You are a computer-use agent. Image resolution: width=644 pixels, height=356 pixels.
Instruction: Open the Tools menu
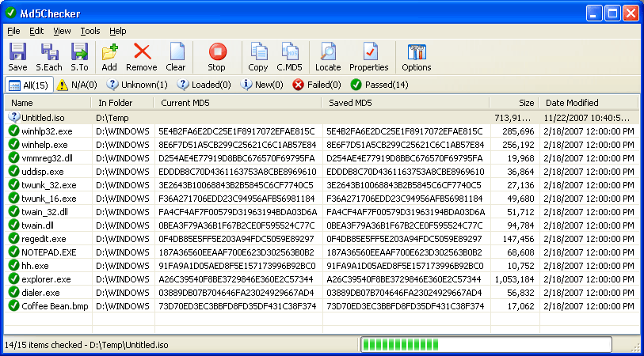point(90,31)
